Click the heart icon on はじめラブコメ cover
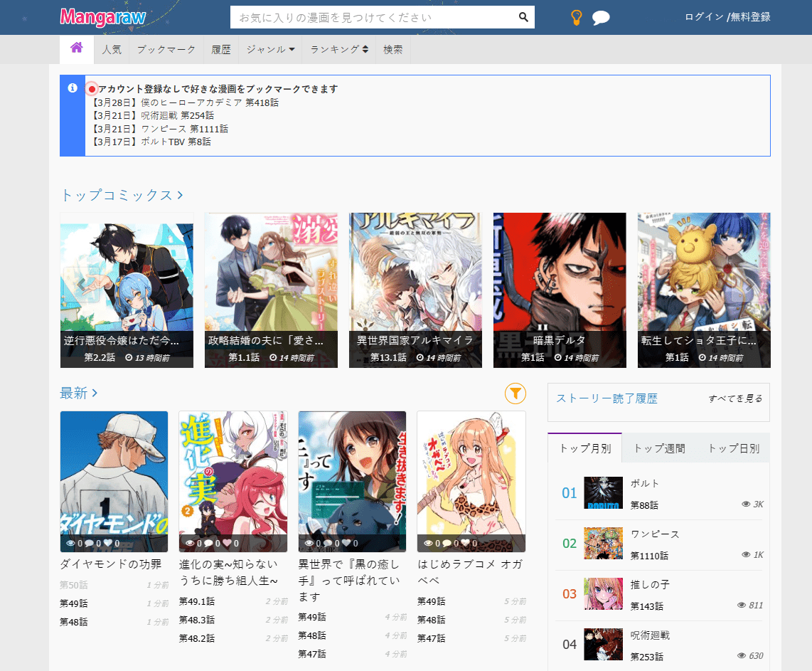The width and height of the screenshot is (812, 671). tap(465, 543)
